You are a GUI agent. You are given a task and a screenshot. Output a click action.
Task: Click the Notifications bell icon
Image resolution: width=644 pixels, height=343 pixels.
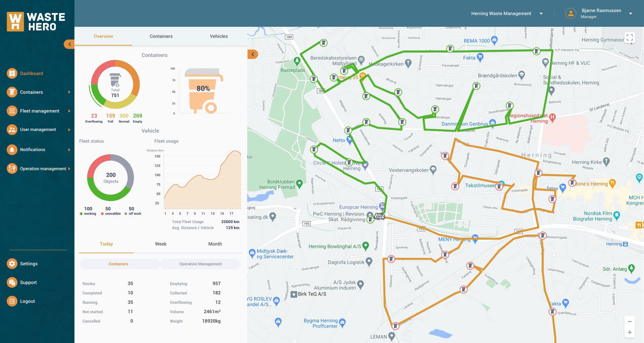pos(12,150)
